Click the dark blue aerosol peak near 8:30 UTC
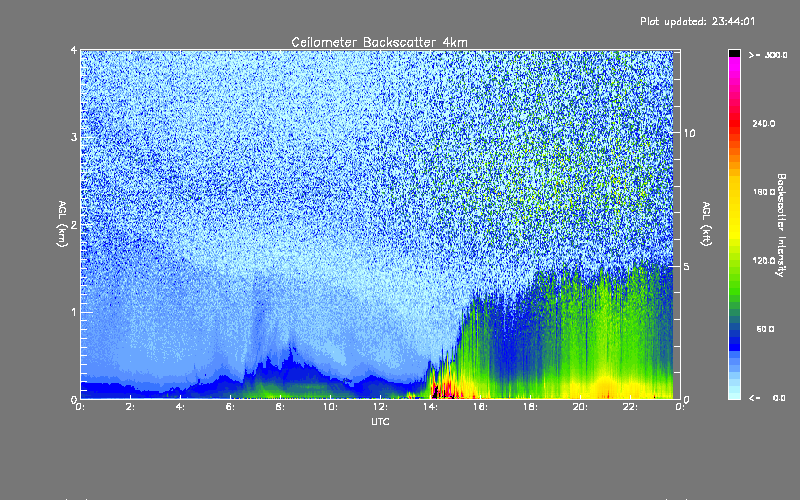 (x=291, y=355)
